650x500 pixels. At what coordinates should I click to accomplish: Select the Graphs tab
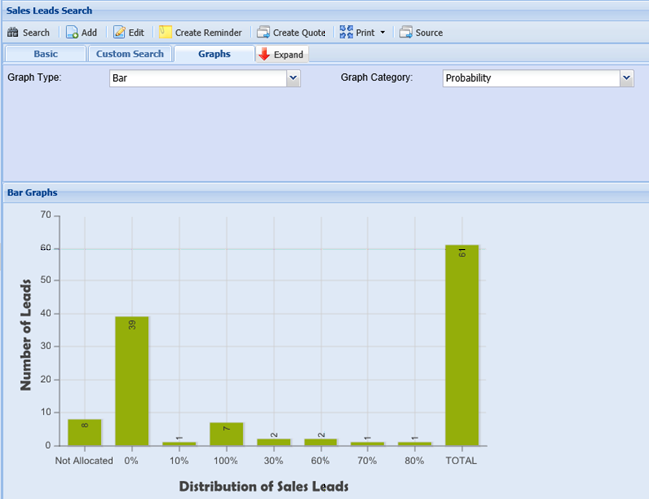[x=214, y=54]
